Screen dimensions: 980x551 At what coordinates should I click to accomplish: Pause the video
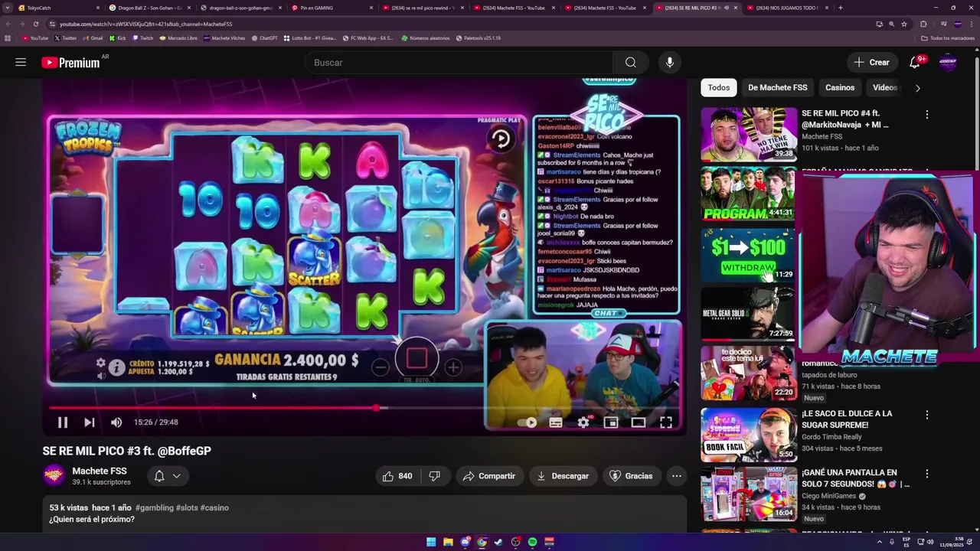coord(63,422)
